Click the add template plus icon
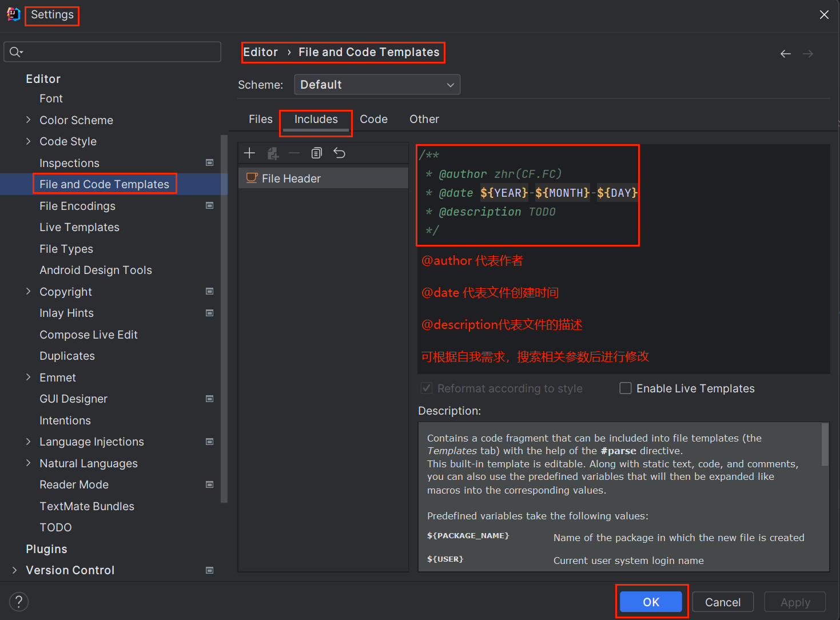This screenshot has height=620, width=840. point(249,153)
